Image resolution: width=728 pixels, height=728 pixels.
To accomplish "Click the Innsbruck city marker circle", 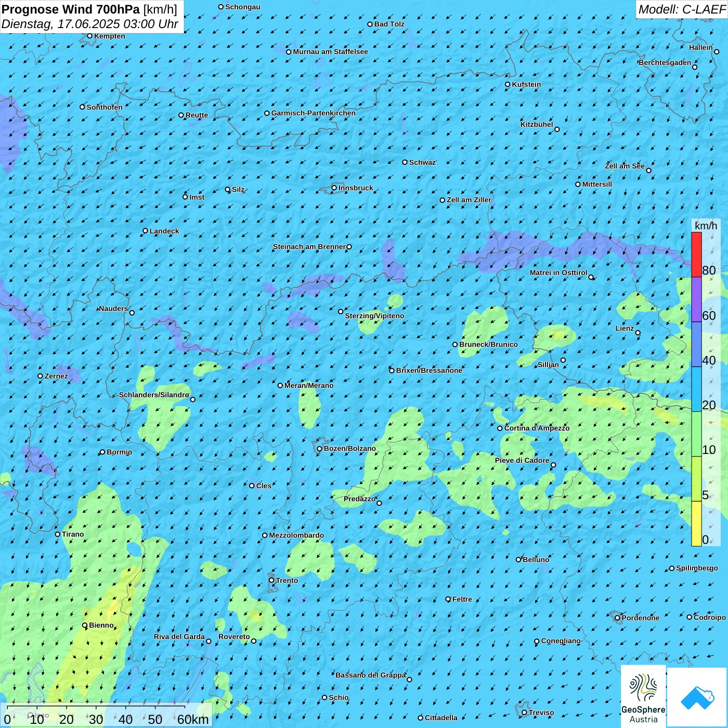I will [334, 188].
